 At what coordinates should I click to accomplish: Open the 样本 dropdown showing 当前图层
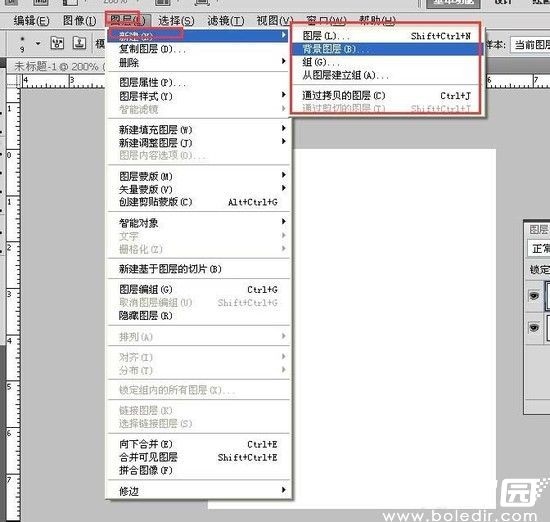pos(530,45)
